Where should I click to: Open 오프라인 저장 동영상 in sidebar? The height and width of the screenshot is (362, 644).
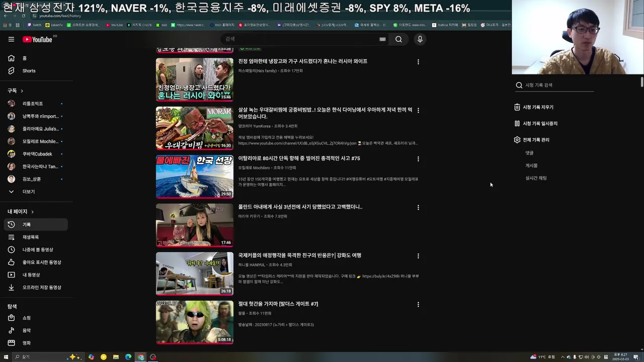pos(35,288)
